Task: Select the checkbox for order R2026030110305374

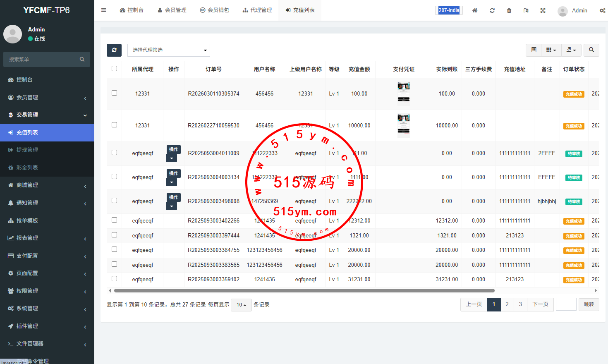Action: click(x=115, y=93)
